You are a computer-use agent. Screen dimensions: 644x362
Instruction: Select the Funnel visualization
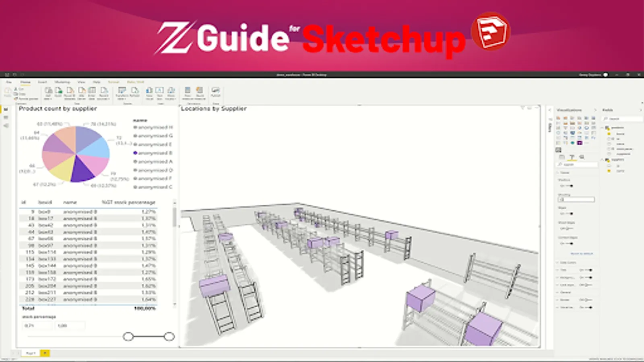566,128
